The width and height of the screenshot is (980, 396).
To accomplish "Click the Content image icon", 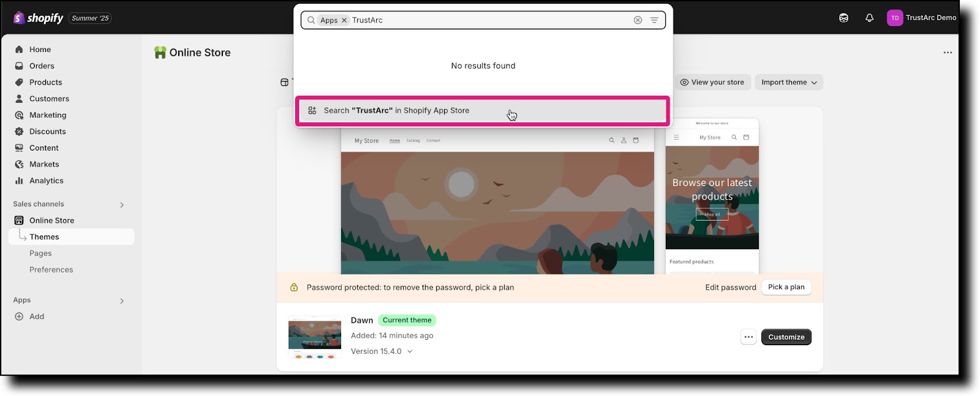I will tap(19, 148).
